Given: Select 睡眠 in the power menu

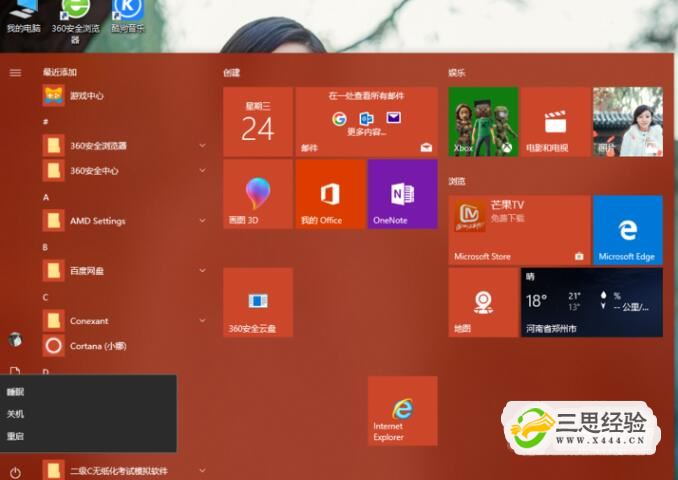Looking at the screenshot, I should pos(88,392).
